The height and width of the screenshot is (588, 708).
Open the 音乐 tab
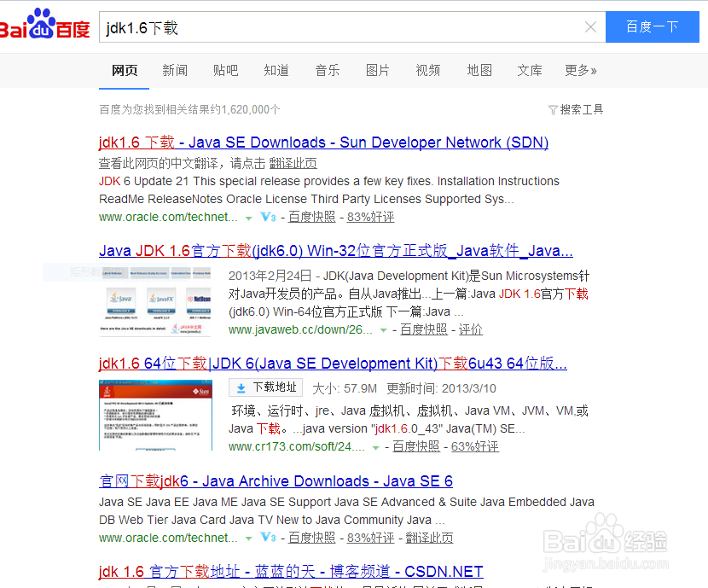(328, 71)
